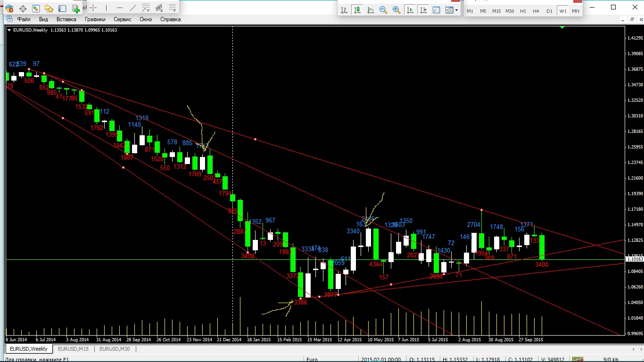Close the inner chart window
This screenshot has width=644, height=362.
pos(640,19)
